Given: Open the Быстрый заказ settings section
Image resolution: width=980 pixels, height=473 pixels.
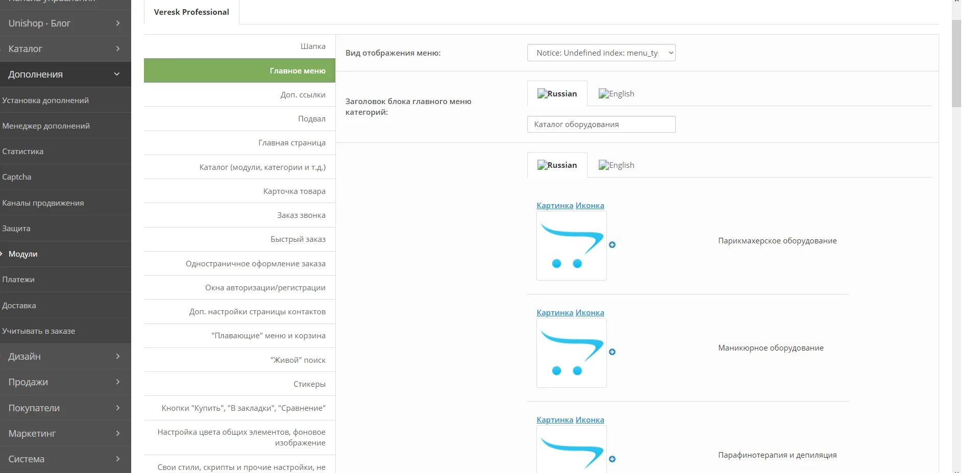Looking at the screenshot, I should (239, 239).
